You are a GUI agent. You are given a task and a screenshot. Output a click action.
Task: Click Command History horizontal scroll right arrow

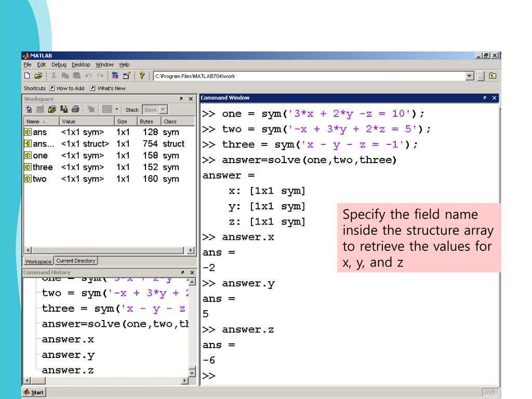tap(184, 381)
